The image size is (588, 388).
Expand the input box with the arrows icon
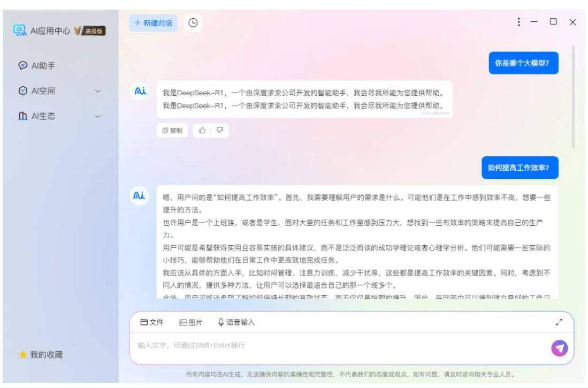point(559,322)
